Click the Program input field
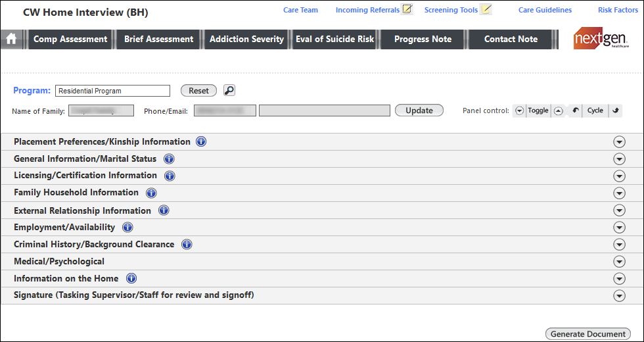Image resolution: width=644 pixels, height=342 pixels. (112, 91)
